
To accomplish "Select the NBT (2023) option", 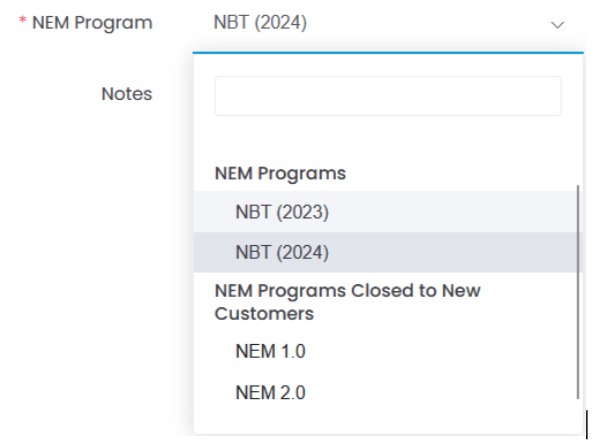I will (x=386, y=212).
